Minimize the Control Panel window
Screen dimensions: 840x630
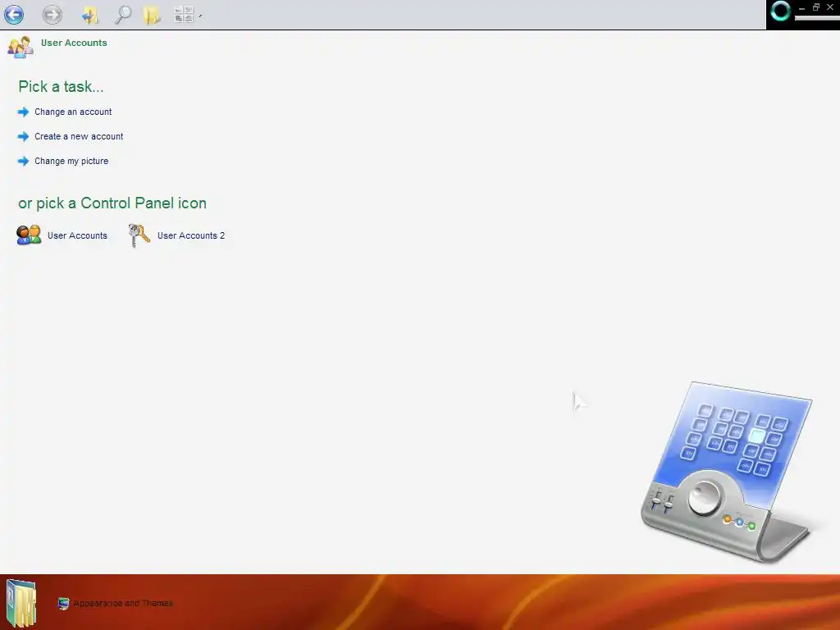point(802,8)
